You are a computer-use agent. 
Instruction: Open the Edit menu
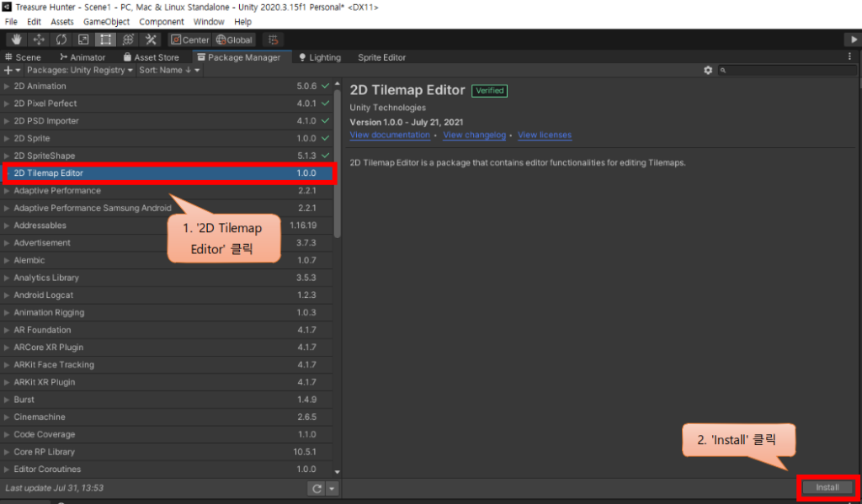[x=34, y=21]
